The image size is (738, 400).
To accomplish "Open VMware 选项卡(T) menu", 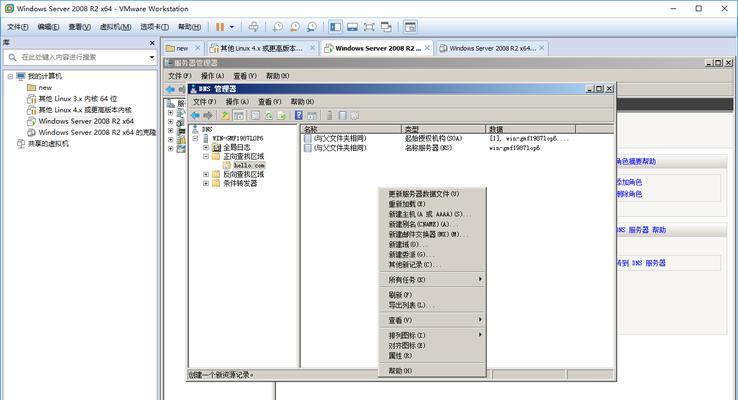I will tap(154, 27).
